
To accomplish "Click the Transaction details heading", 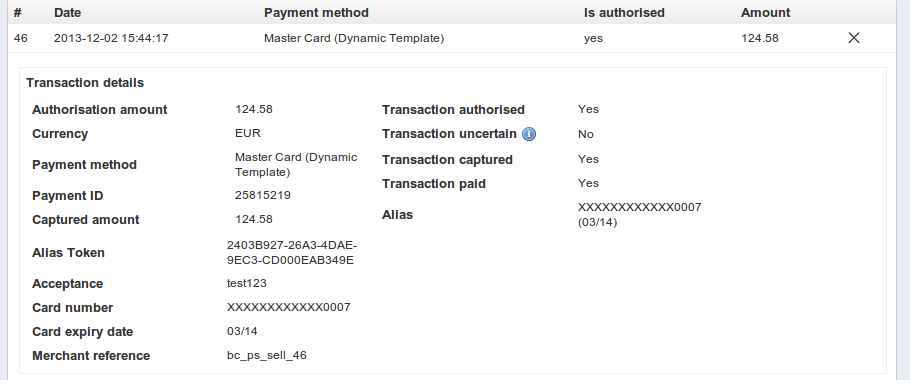I will pos(85,83).
